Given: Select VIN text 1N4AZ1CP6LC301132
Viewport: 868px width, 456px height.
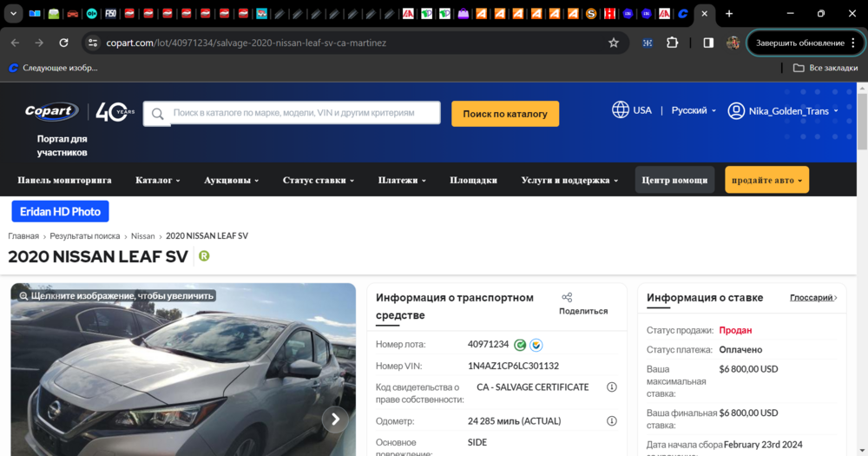Looking at the screenshot, I should coord(513,366).
